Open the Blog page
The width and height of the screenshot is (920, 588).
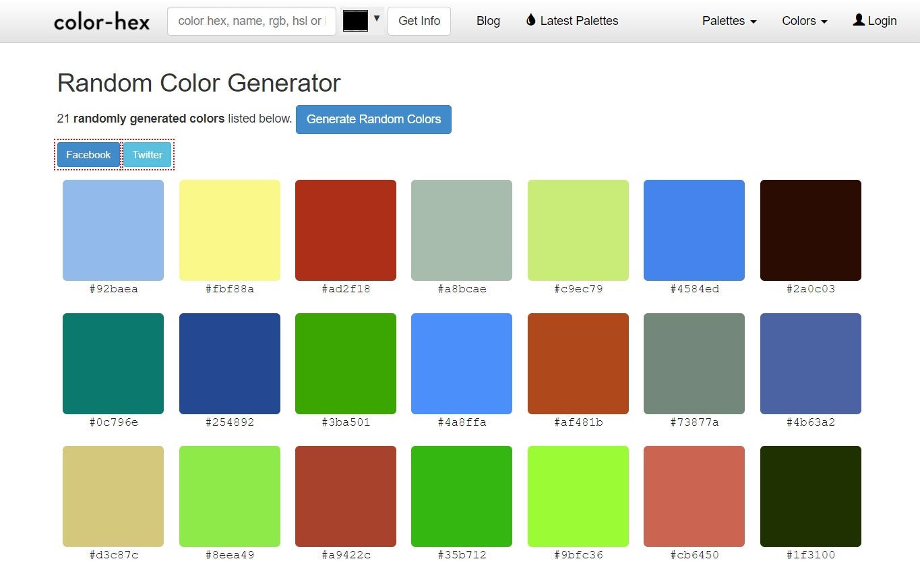pyautogui.click(x=488, y=21)
